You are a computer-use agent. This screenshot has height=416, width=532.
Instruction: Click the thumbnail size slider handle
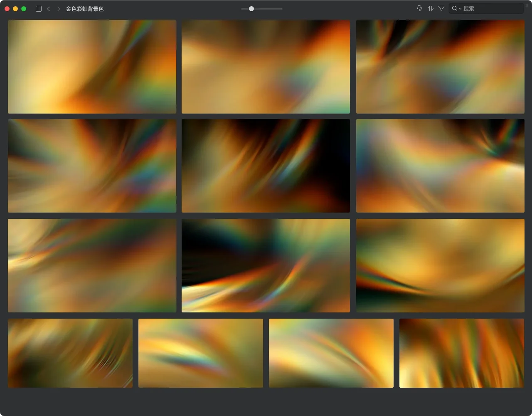pyautogui.click(x=251, y=9)
